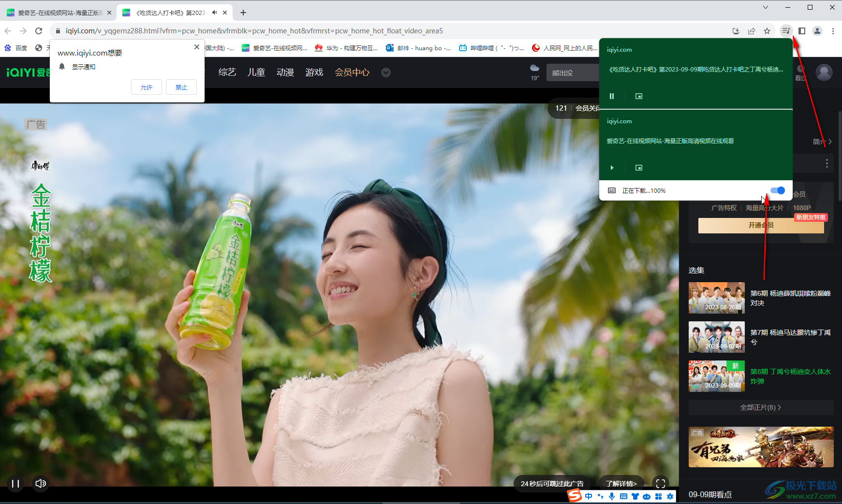
Task: View site information lock icon
Action: pos(58,31)
